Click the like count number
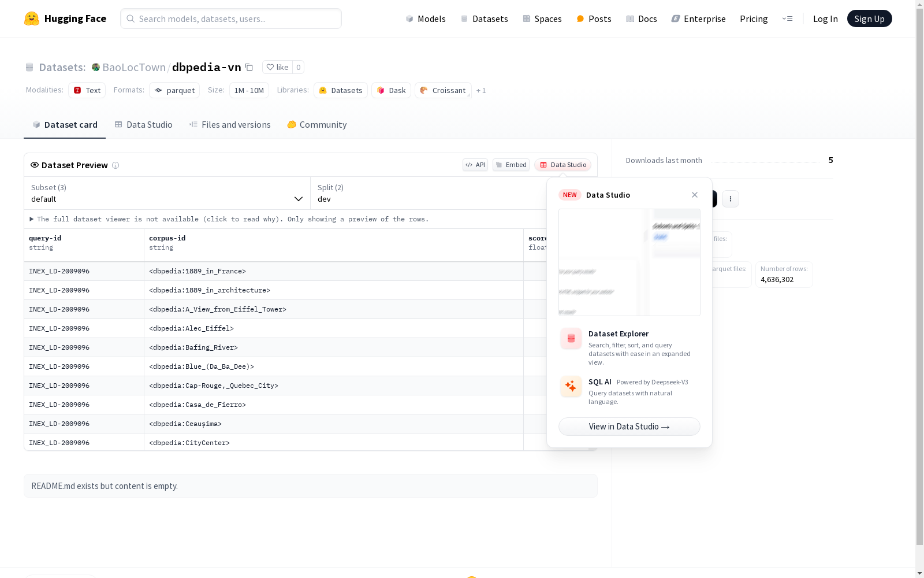This screenshot has width=924, height=578. [299, 67]
